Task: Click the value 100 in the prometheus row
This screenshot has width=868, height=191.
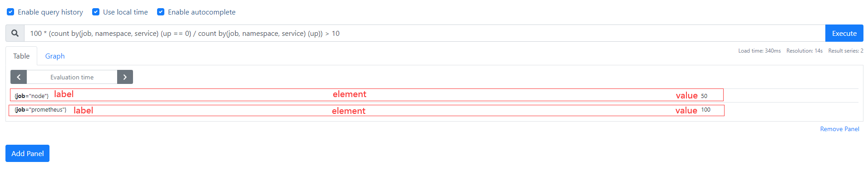Action: pyautogui.click(x=705, y=110)
